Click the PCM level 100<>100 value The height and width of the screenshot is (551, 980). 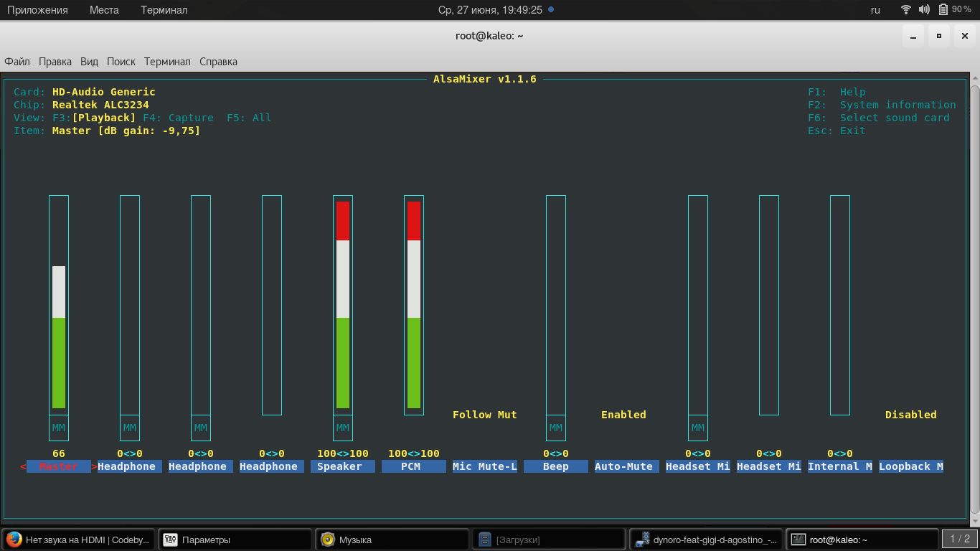pyautogui.click(x=414, y=453)
